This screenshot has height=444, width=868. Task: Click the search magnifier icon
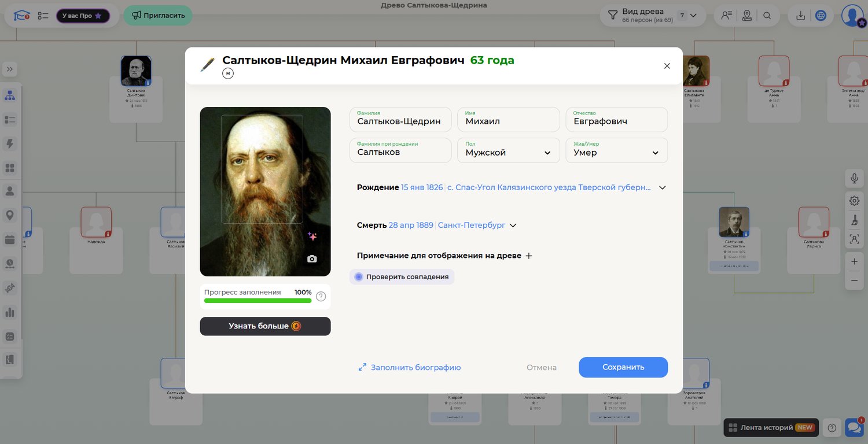click(x=767, y=16)
